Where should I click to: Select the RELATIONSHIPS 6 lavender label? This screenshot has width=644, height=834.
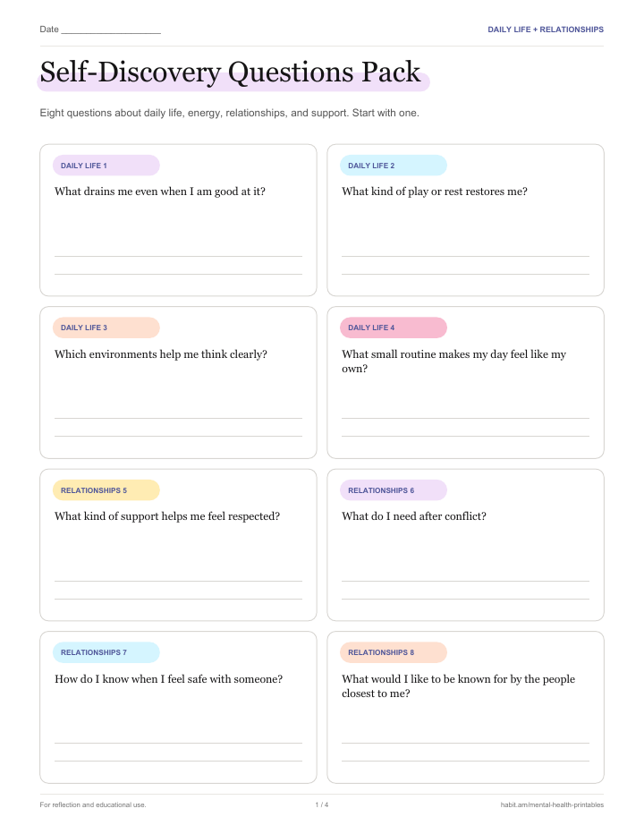[393, 490]
